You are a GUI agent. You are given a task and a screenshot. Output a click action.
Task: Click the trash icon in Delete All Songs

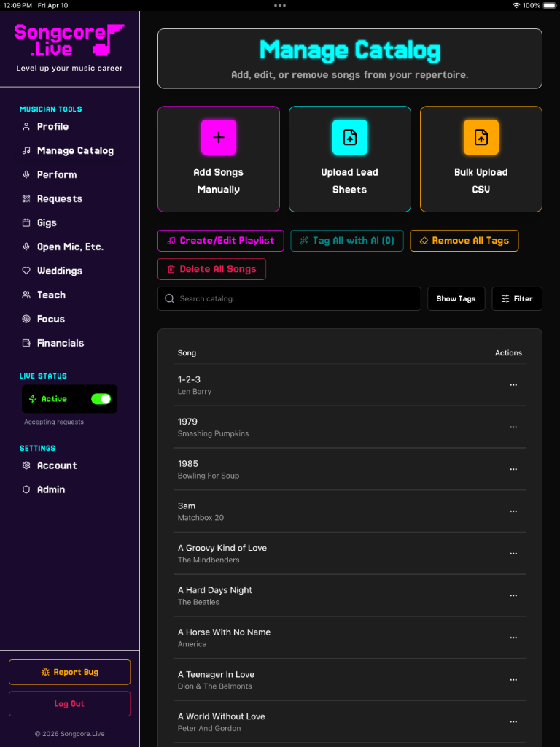point(171,269)
